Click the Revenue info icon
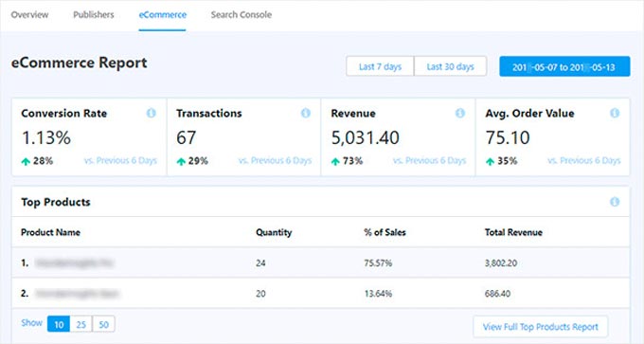This screenshot has width=644, height=344. tap(460, 113)
